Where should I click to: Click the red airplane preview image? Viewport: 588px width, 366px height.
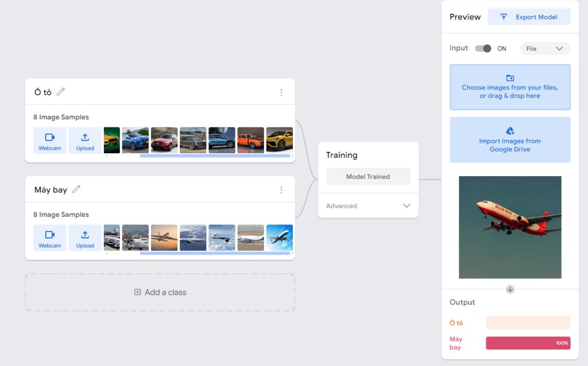pyautogui.click(x=510, y=227)
